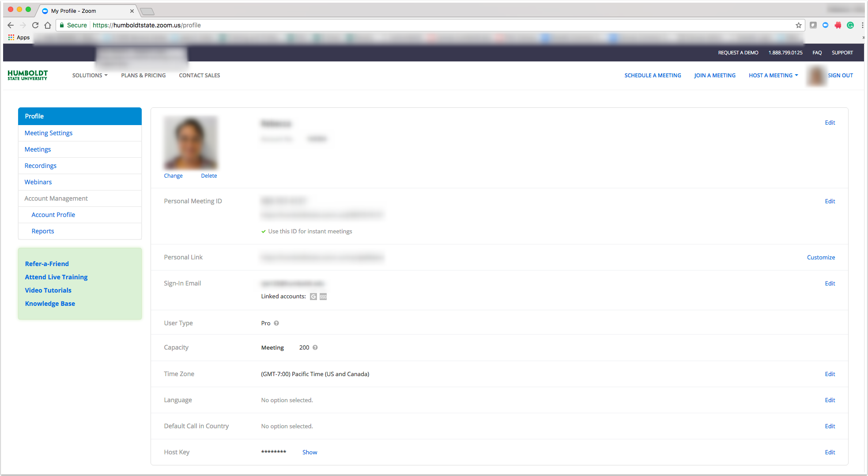Click Sign Out
868x476 pixels.
pyautogui.click(x=840, y=76)
